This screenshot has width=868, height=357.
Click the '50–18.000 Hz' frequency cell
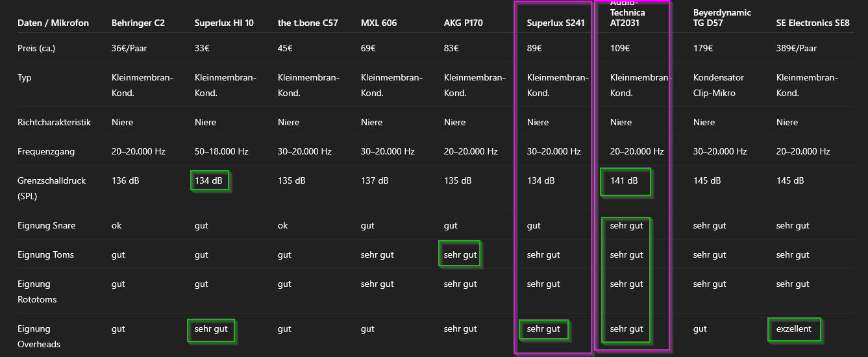pyautogui.click(x=221, y=151)
